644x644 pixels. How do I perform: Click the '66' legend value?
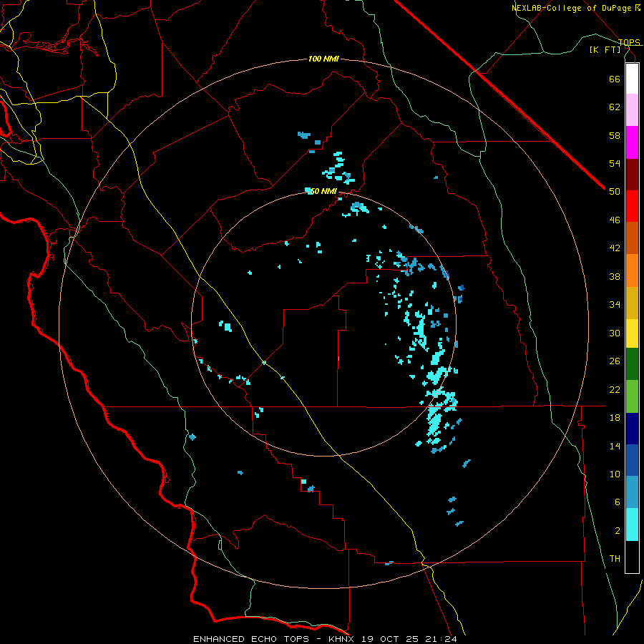615,79
